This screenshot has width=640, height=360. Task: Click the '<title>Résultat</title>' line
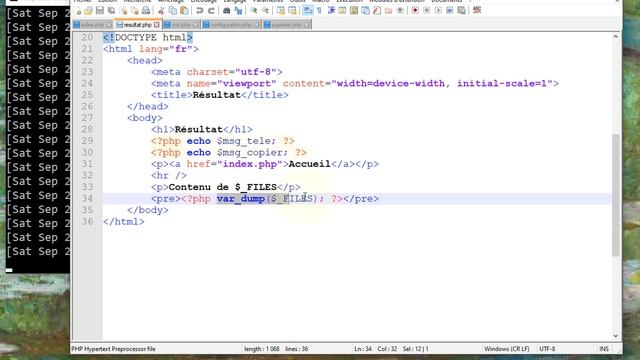pos(220,95)
